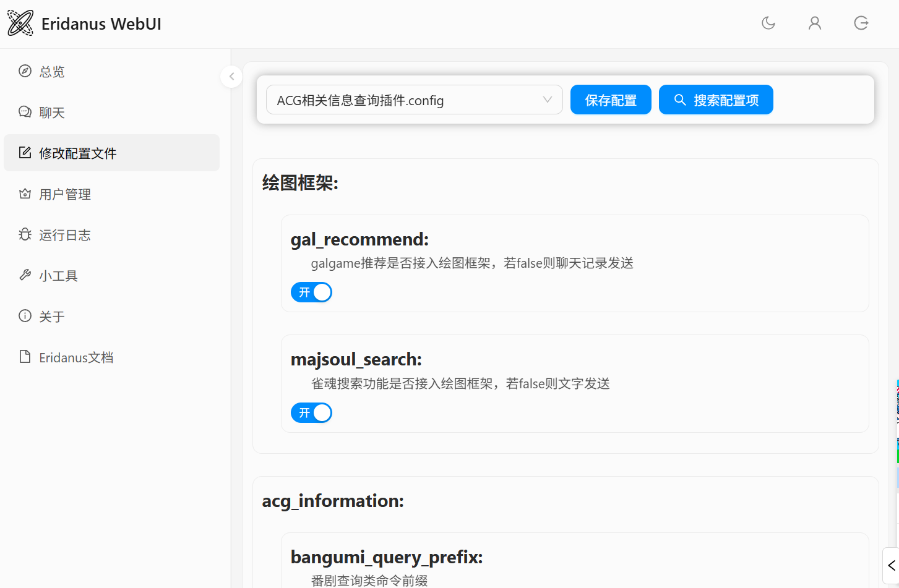This screenshot has height=588, width=899.
Task: Click the info icon beside 关于
Action: pyautogui.click(x=25, y=316)
